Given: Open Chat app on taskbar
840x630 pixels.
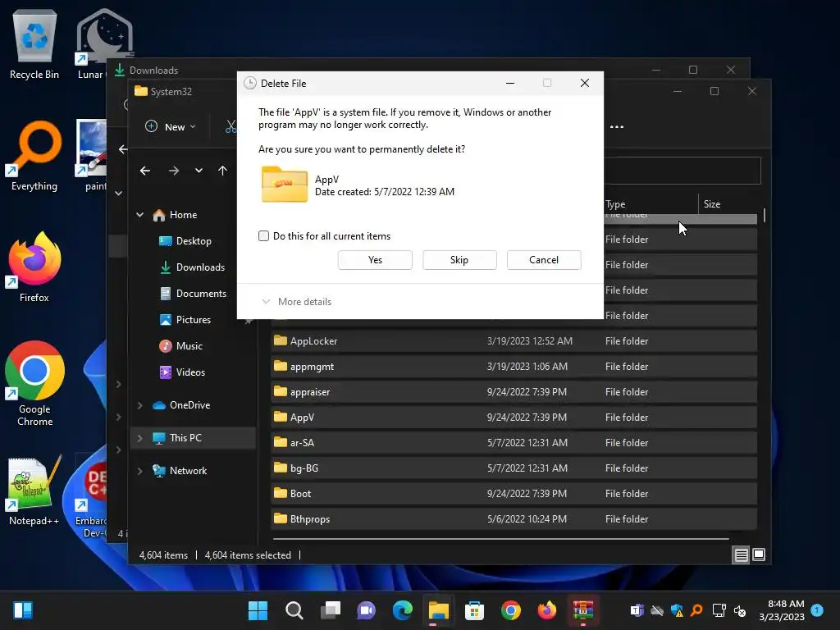Looking at the screenshot, I should pos(367,610).
